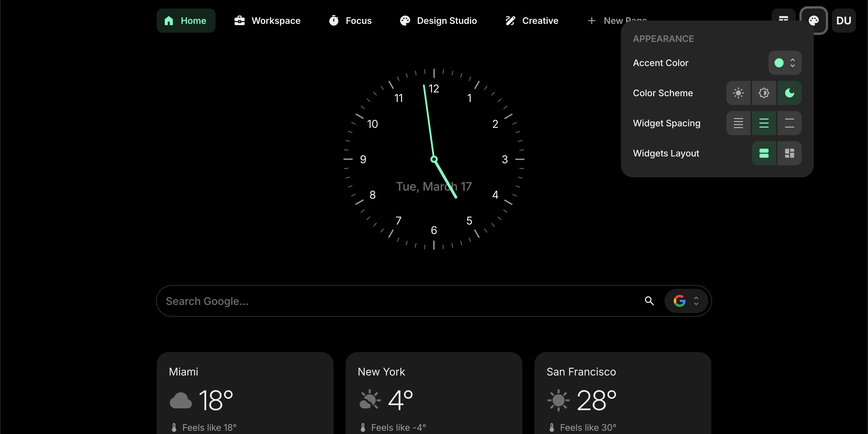868x434 pixels.
Task: Click the Google logo in the search bar
Action: coord(679,301)
